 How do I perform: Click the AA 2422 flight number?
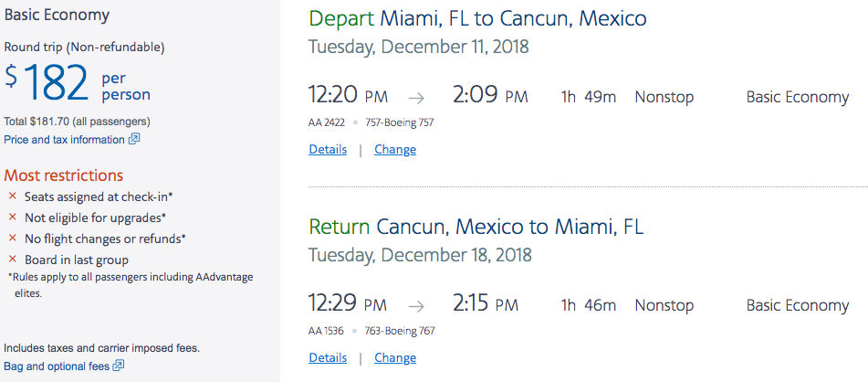(327, 122)
